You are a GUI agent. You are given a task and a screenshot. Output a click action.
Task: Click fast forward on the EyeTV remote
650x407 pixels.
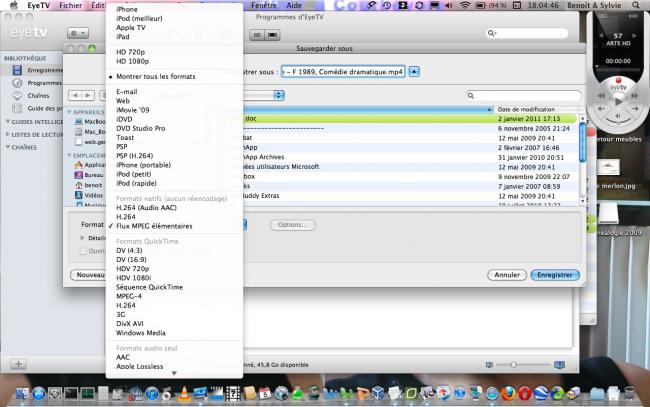(x=635, y=96)
